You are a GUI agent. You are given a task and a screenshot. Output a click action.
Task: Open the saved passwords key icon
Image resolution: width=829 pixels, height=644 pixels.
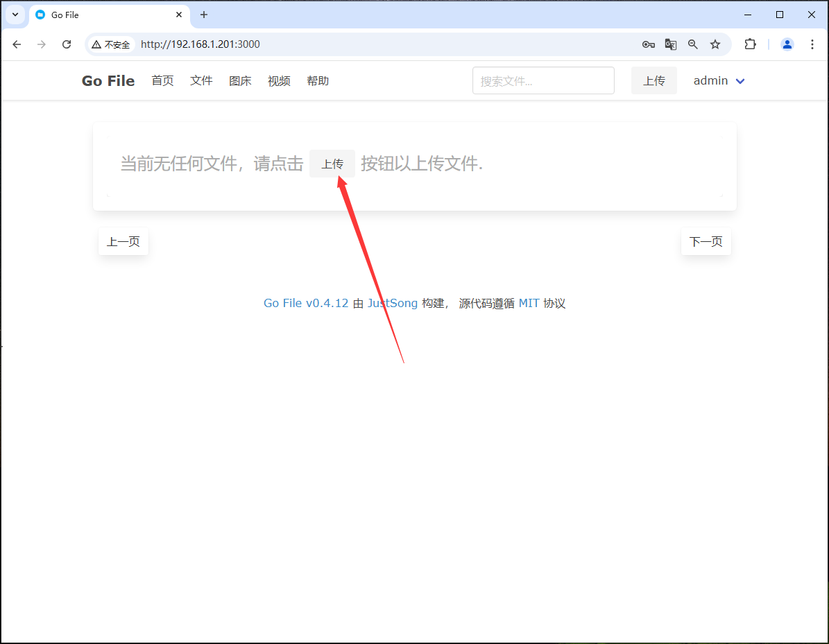point(649,44)
